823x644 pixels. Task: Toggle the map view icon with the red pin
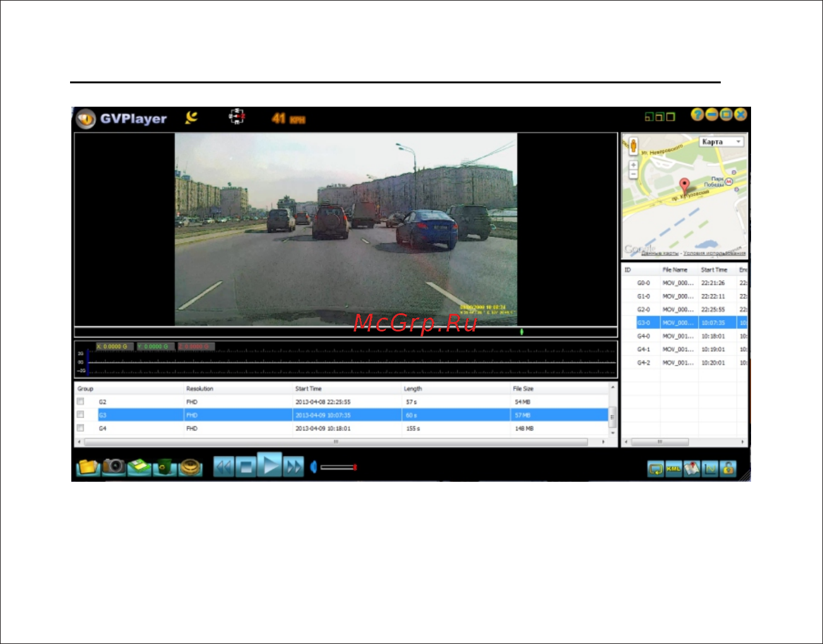click(x=692, y=469)
